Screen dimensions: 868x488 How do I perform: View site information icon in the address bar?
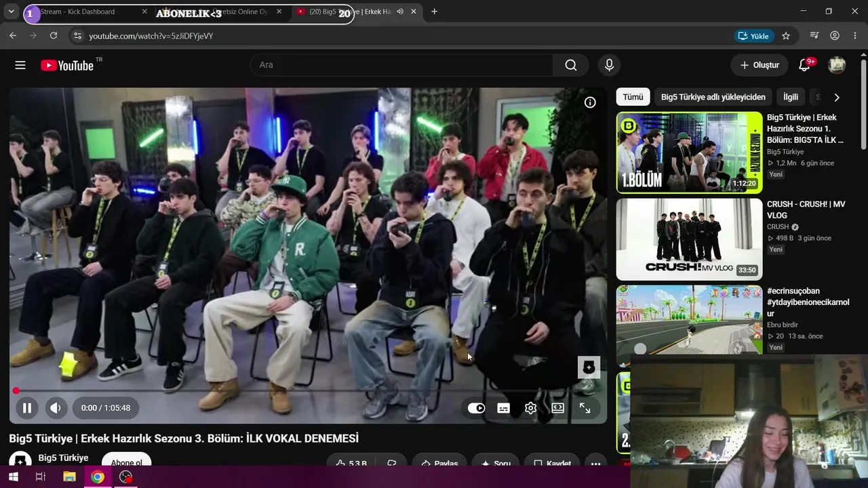coord(77,35)
